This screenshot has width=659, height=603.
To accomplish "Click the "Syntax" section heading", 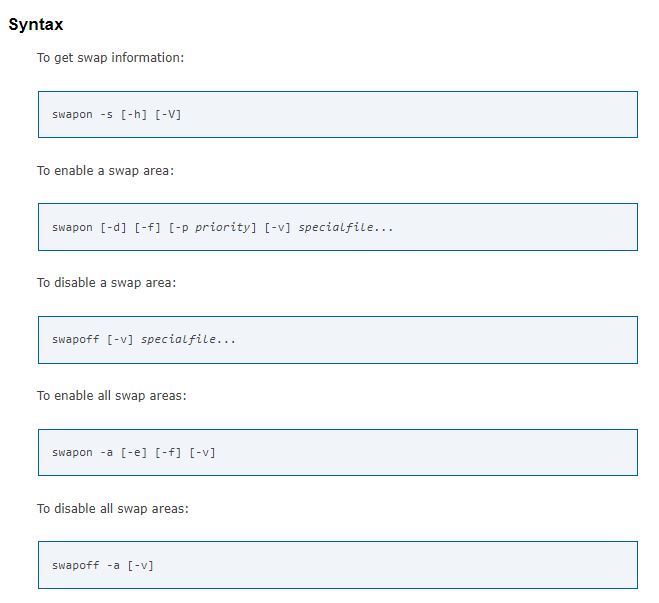I will tap(36, 24).
